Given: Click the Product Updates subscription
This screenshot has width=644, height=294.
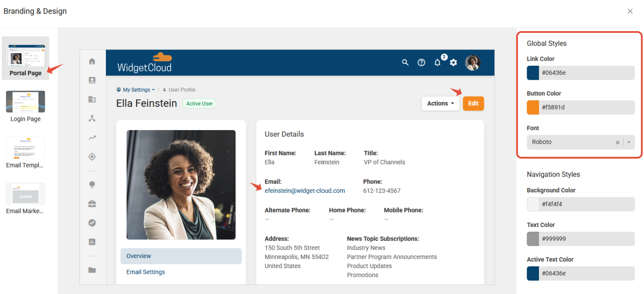Looking at the screenshot, I should click(370, 266).
